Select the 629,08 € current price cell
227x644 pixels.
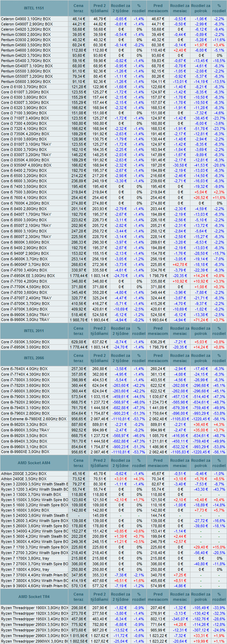click(x=78, y=342)
